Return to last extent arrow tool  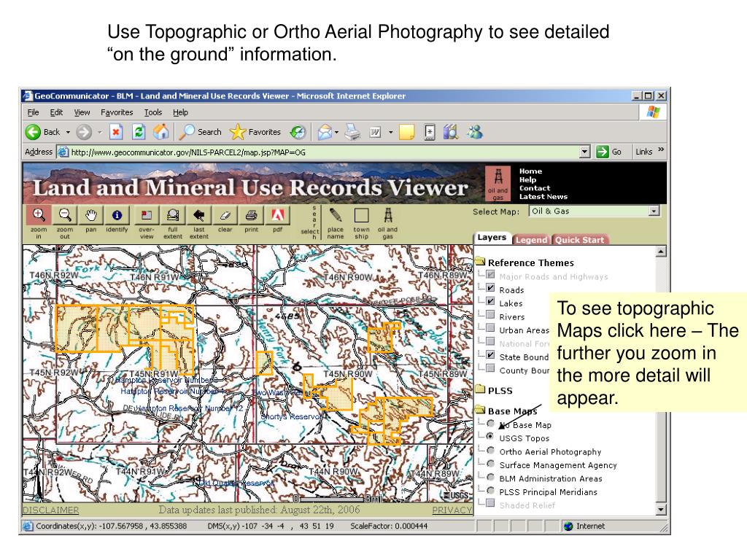(198, 216)
